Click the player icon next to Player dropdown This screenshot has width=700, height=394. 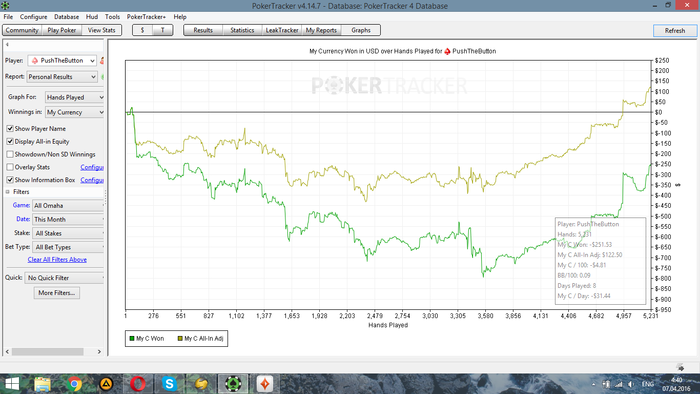coord(102,60)
